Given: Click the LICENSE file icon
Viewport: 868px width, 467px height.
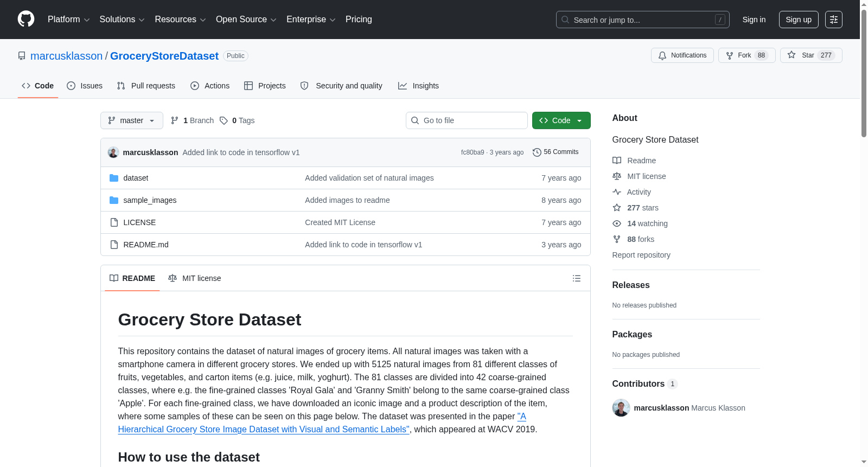Looking at the screenshot, I should click(x=114, y=222).
